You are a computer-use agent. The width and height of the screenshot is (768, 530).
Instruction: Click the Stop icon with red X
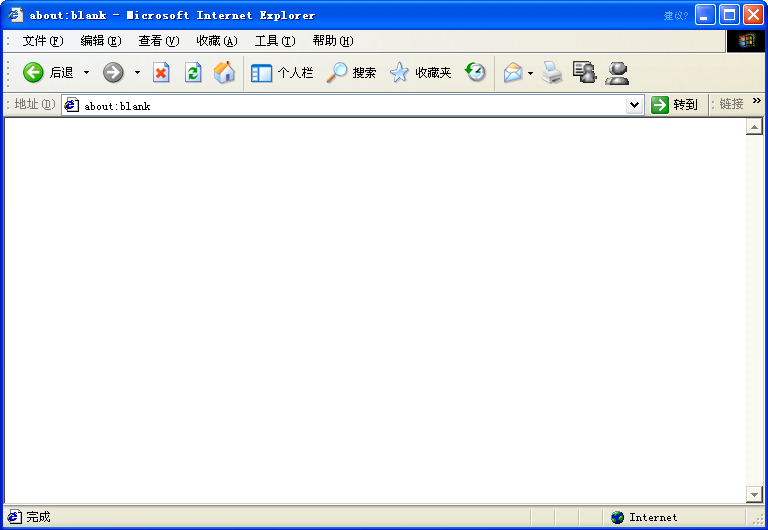tap(161, 72)
